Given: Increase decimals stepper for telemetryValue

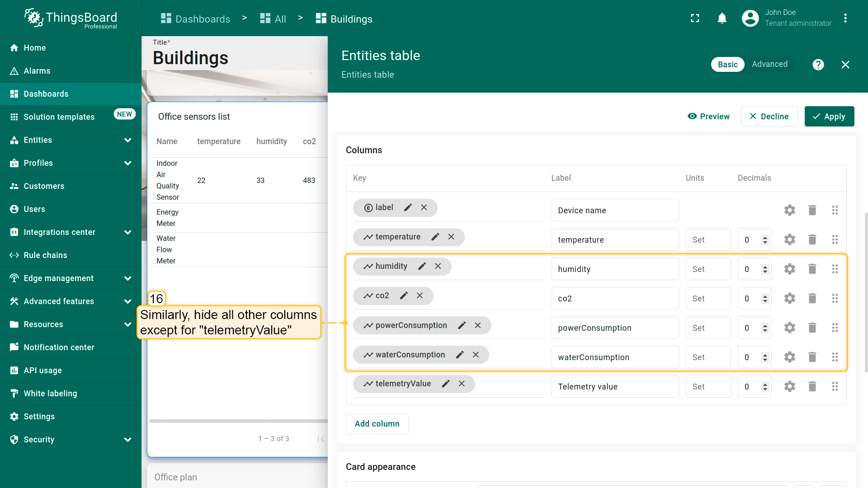Looking at the screenshot, I should point(765,384).
